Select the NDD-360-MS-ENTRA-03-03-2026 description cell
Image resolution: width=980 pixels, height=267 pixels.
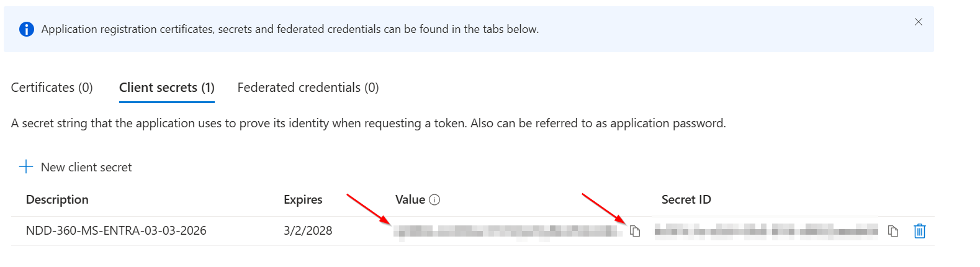[116, 231]
